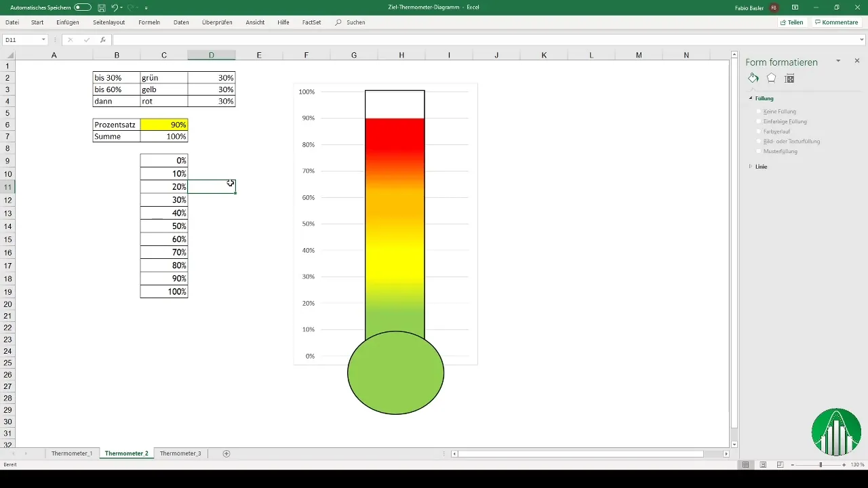Close the Form formatieren pane

click(856, 61)
